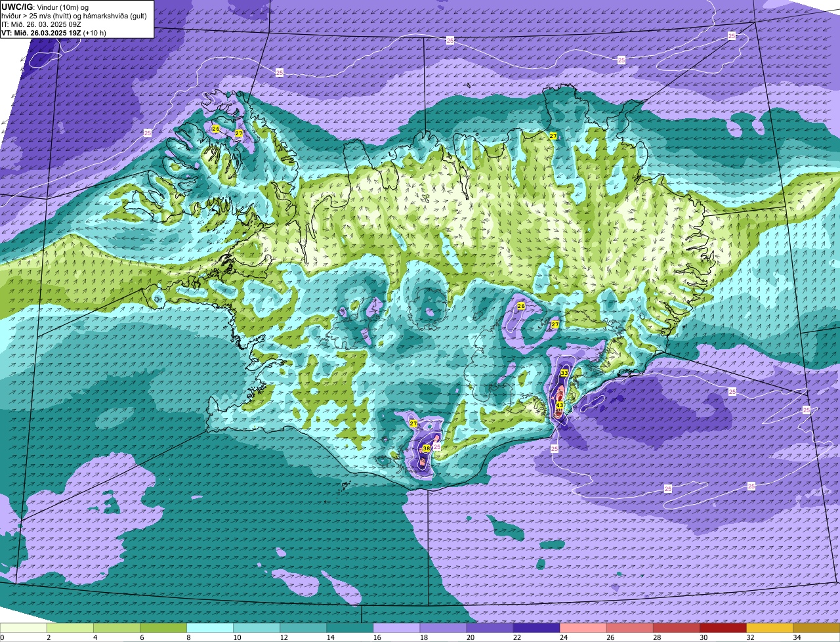Screen dimensions: 840x642
Task: Click the yellow 33 peak gust label
Action: (x=564, y=372)
